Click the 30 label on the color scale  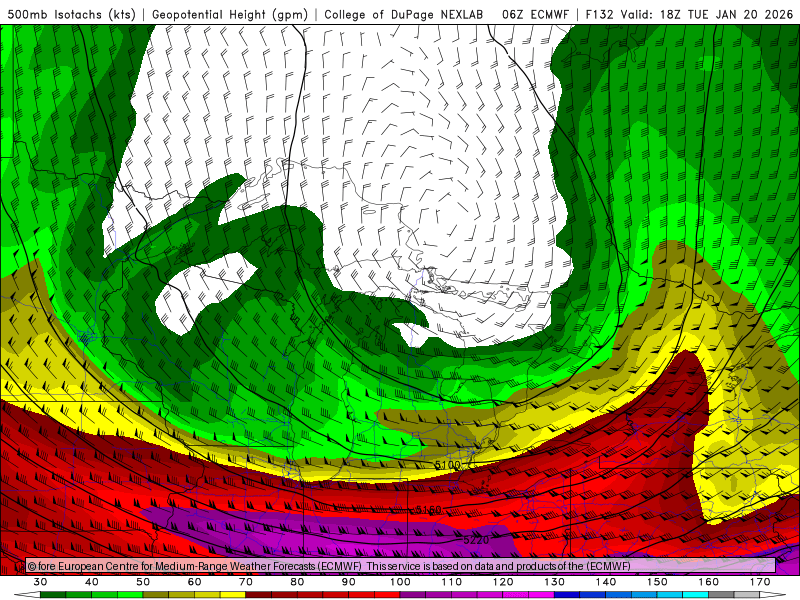tap(40, 582)
